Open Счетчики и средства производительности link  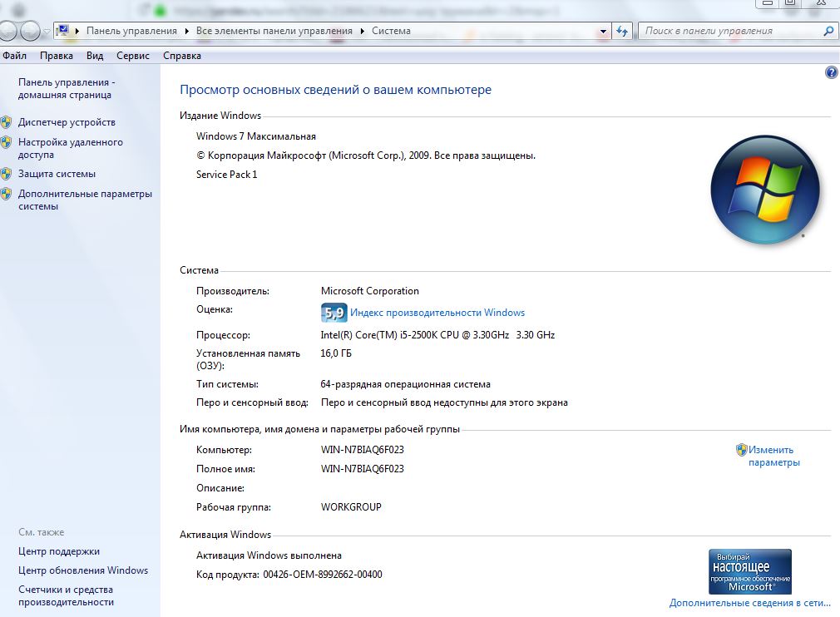point(66,595)
